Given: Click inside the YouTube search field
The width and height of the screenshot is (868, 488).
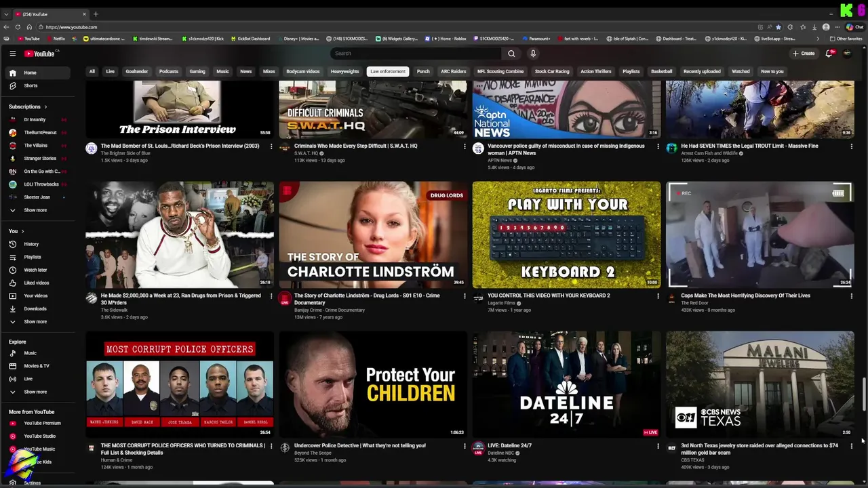Looking at the screenshot, I should tap(416, 54).
